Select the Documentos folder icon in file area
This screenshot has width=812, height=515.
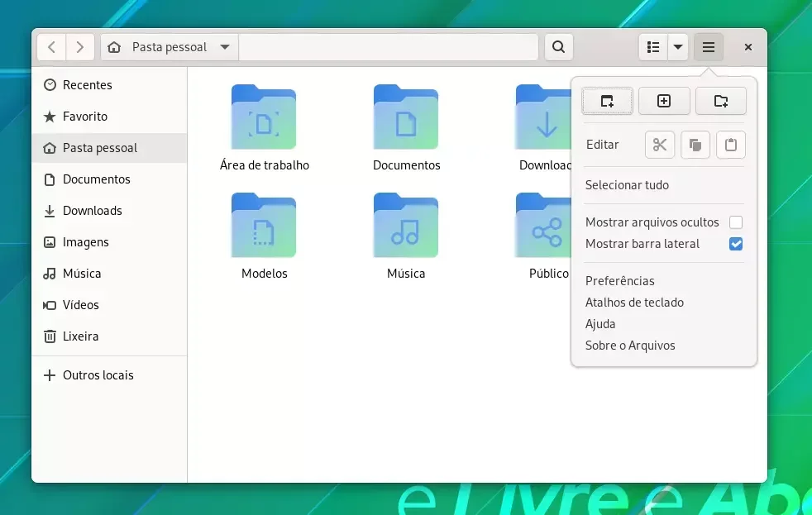pos(406,117)
